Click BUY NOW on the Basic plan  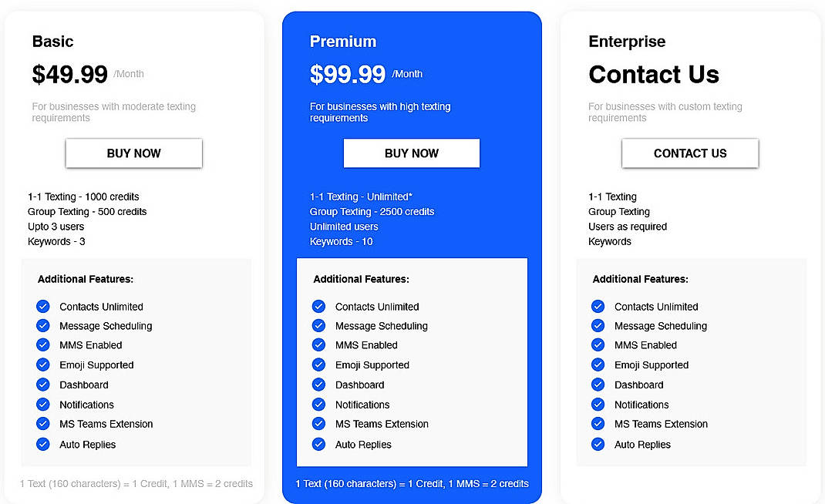click(x=133, y=153)
